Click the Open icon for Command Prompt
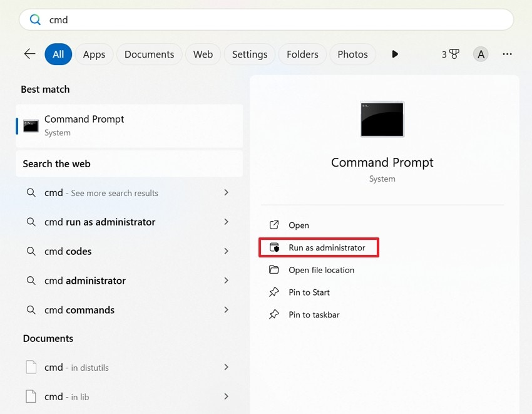Viewport: 532px width, 414px height. coord(275,225)
